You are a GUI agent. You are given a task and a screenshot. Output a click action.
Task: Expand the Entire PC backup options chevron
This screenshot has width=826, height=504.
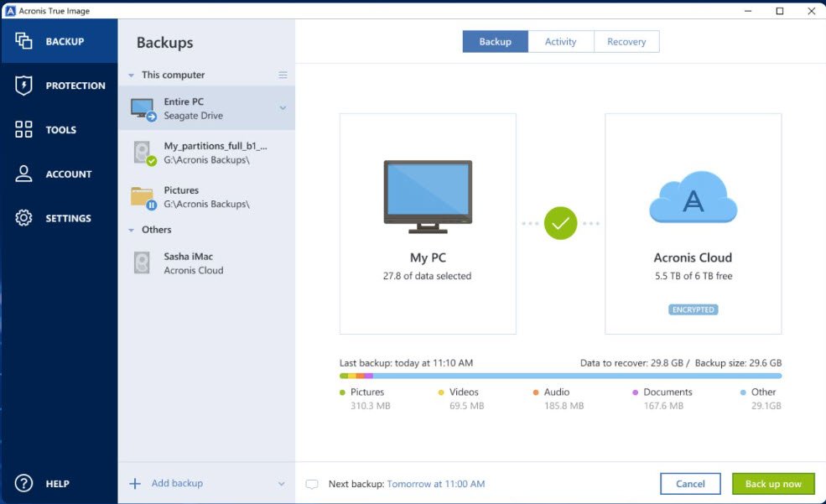pyautogui.click(x=283, y=108)
